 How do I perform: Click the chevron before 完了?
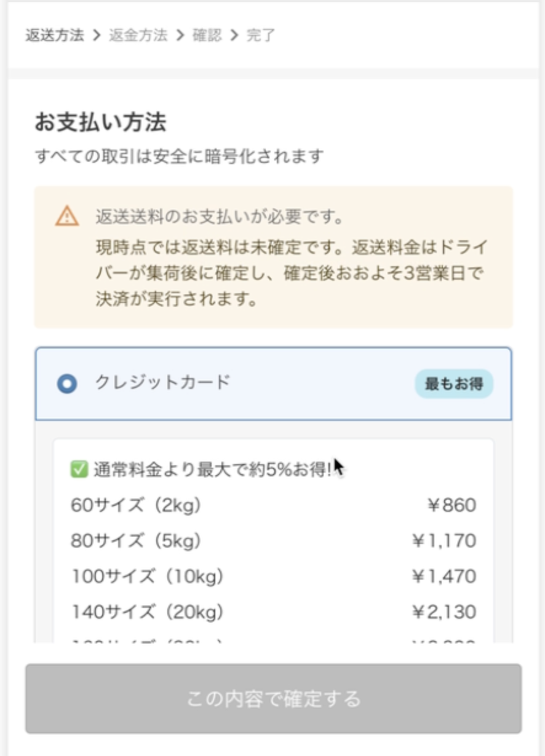234,36
